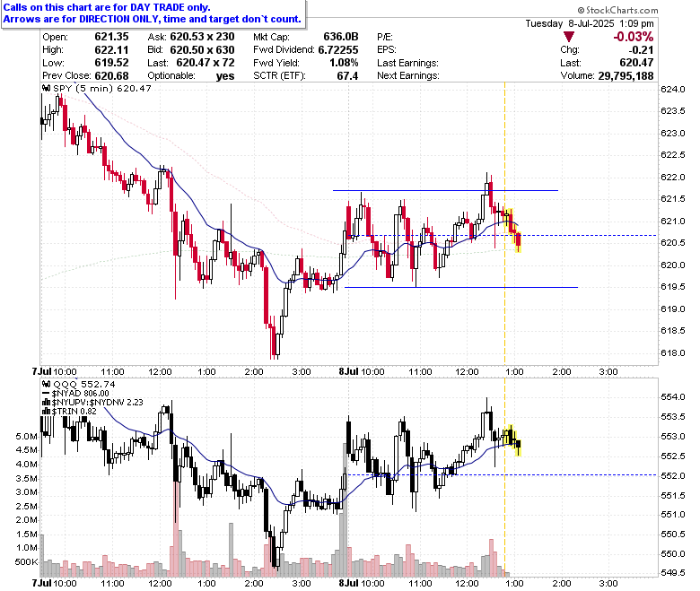Click the QQQ candle highlighted in yellow
The image size is (700, 591).
[x=512, y=440]
